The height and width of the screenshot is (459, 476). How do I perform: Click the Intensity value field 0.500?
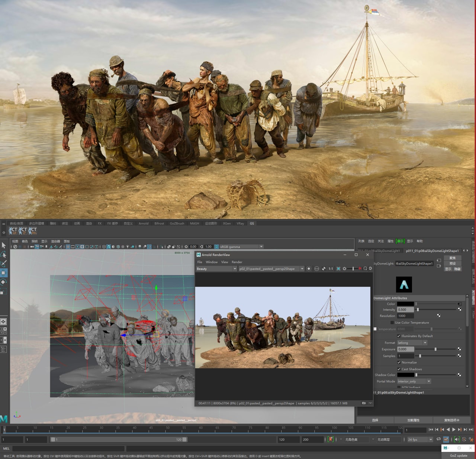405,309
